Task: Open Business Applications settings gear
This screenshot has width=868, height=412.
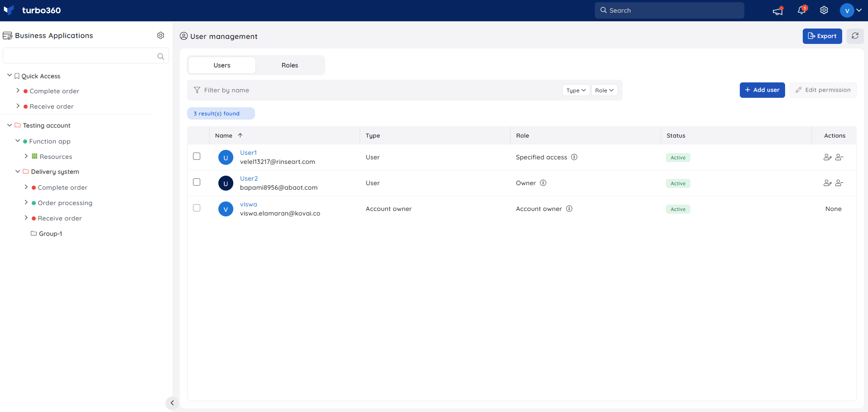Action: tap(160, 35)
